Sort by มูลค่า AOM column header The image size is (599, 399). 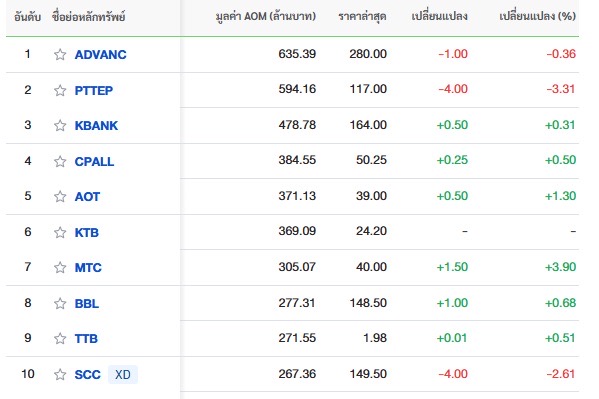pos(266,16)
